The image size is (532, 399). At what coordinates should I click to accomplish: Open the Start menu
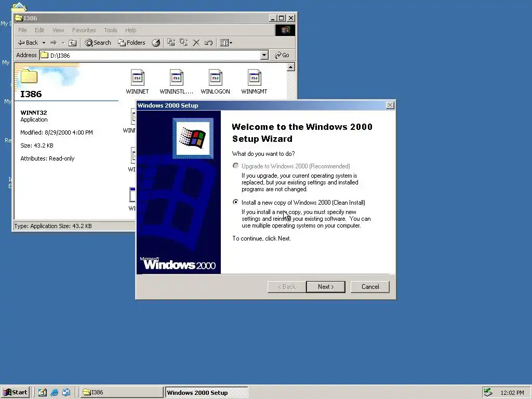click(15, 392)
